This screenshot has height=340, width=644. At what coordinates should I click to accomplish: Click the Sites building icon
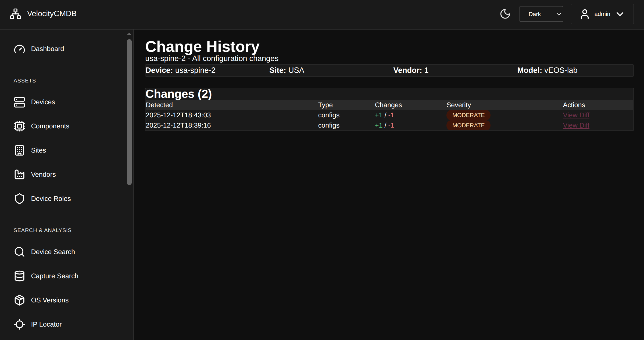19,150
